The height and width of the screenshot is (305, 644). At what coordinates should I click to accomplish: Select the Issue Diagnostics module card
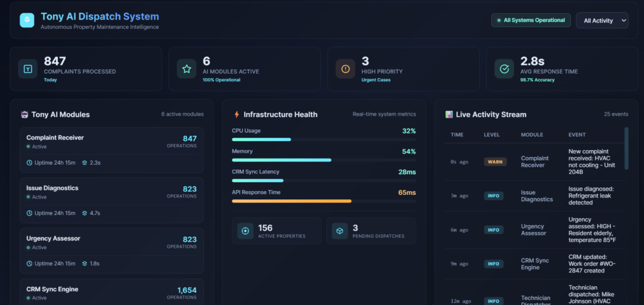[111, 200]
